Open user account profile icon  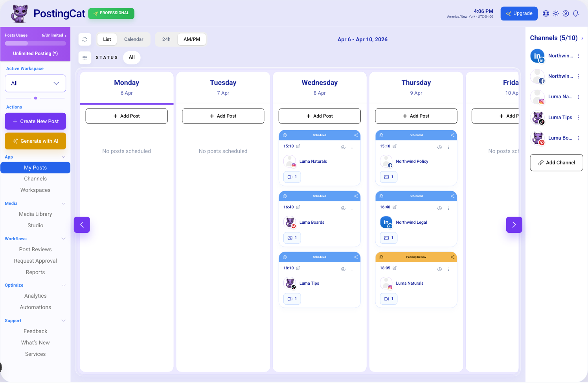[x=566, y=13]
